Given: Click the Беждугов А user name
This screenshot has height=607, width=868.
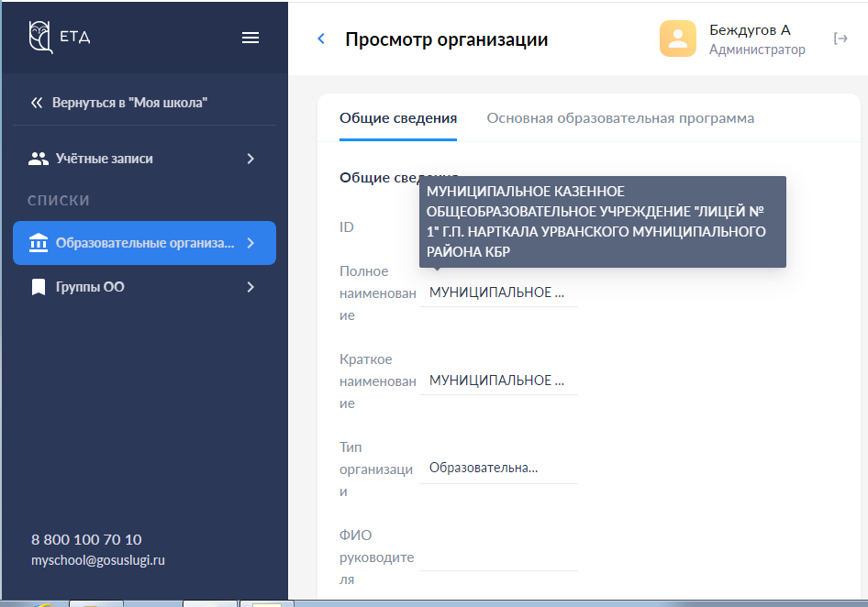Looking at the screenshot, I should tap(750, 30).
